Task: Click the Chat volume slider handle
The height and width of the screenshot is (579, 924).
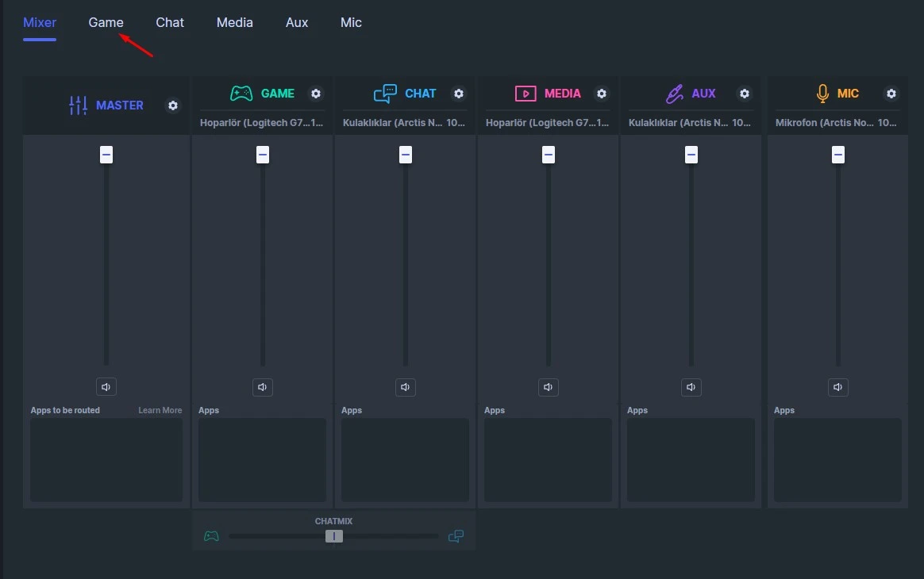Action: pos(406,155)
